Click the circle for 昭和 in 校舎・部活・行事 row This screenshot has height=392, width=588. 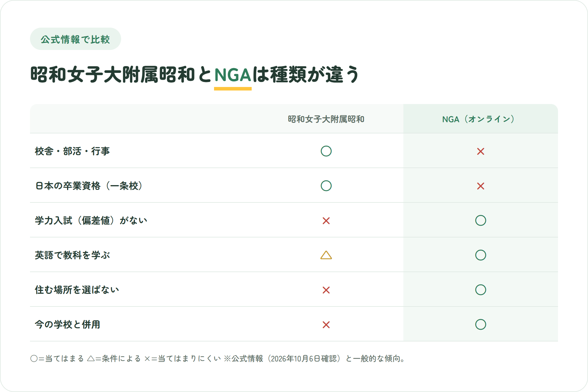tap(326, 151)
